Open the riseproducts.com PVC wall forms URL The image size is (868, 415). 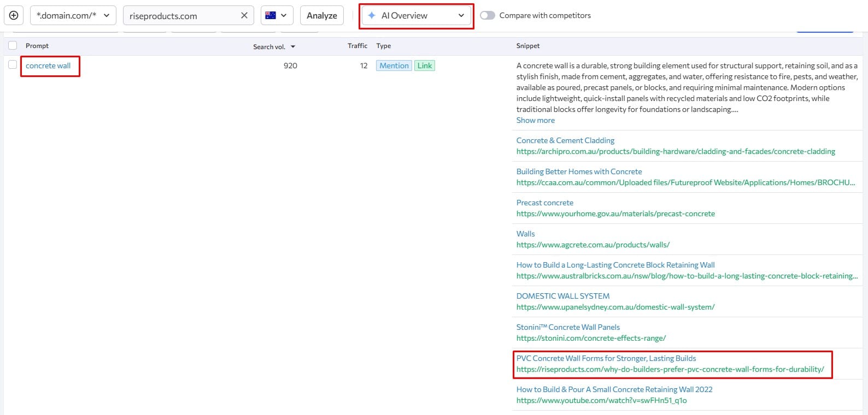[x=670, y=369]
